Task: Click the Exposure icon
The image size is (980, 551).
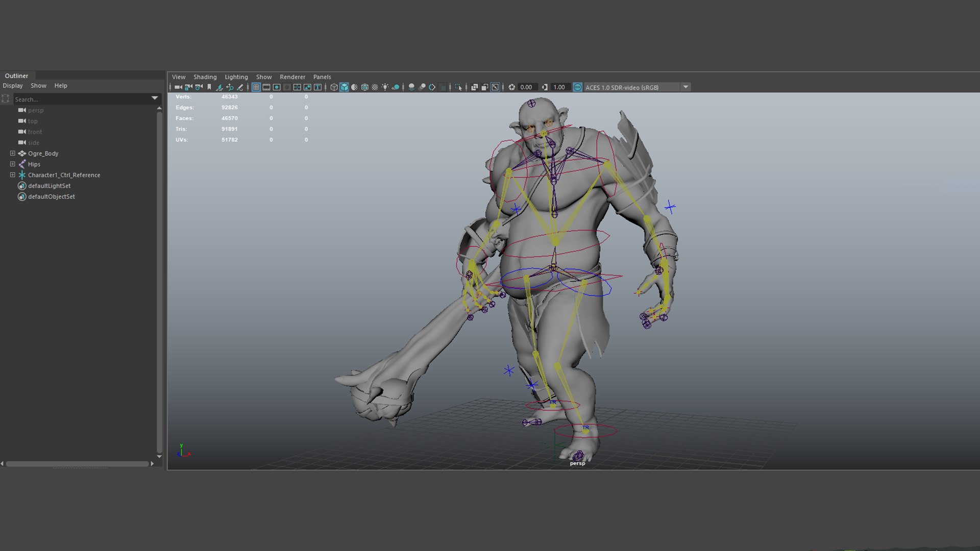Action: [511, 87]
